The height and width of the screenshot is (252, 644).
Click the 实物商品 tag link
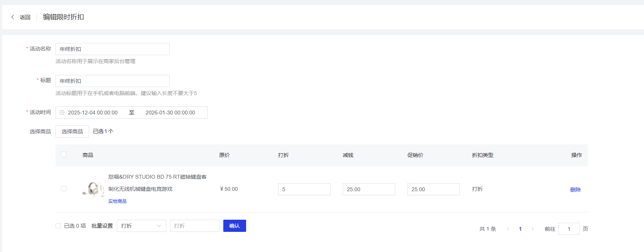coord(117,201)
